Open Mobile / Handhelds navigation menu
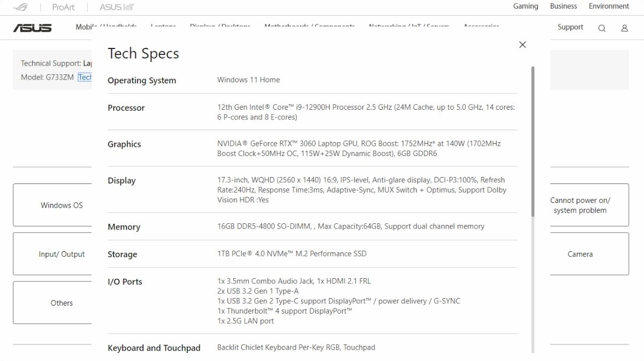Viewport: 644px width, 361px height. [106, 27]
